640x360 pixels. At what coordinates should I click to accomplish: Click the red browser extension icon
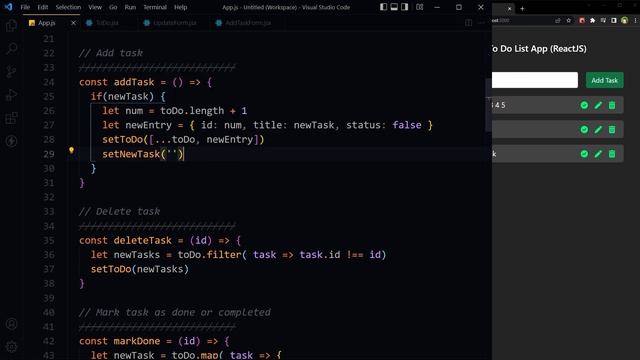pos(582,20)
